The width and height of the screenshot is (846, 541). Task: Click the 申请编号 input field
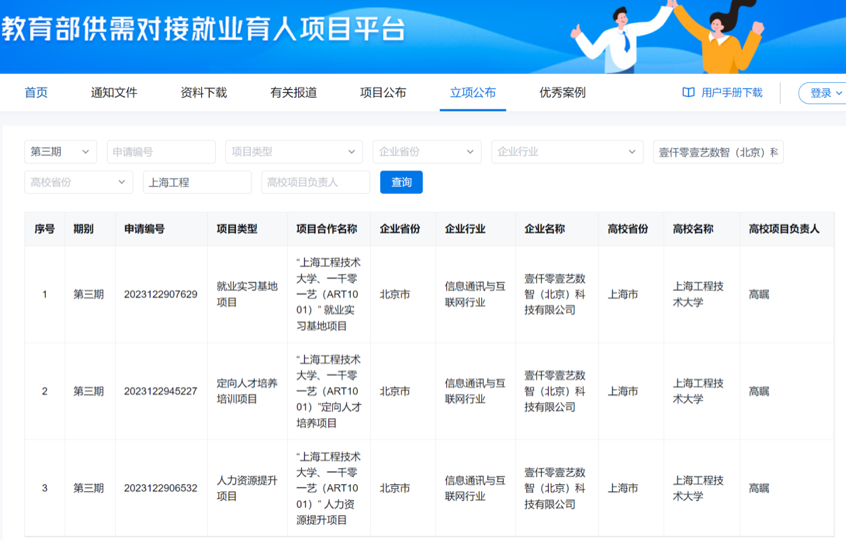point(160,152)
